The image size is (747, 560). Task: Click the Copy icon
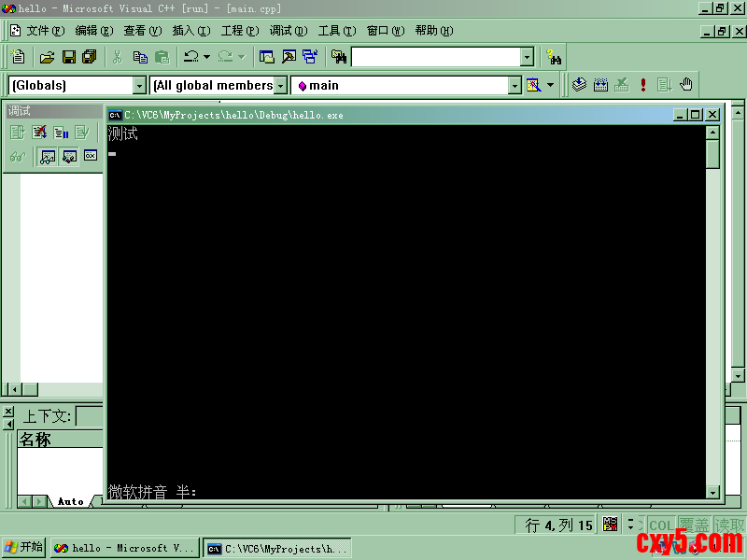pos(140,57)
